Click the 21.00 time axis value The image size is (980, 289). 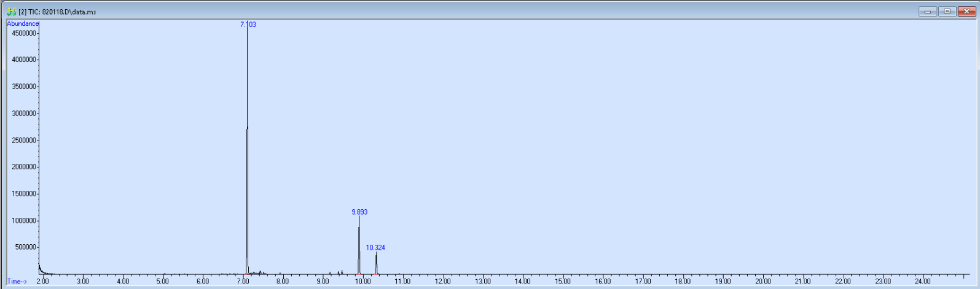(x=802, y=282)
